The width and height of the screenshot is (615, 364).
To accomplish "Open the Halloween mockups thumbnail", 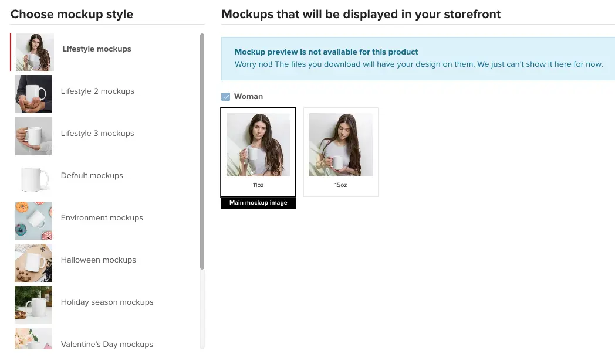I will click(33, 263).
